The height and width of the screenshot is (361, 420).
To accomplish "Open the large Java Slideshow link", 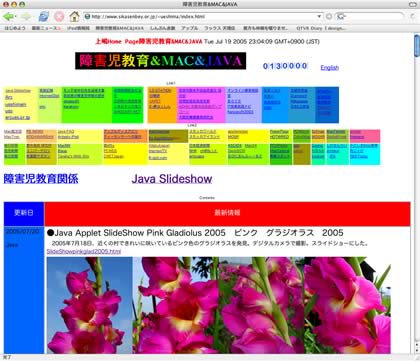I will 172,179.
